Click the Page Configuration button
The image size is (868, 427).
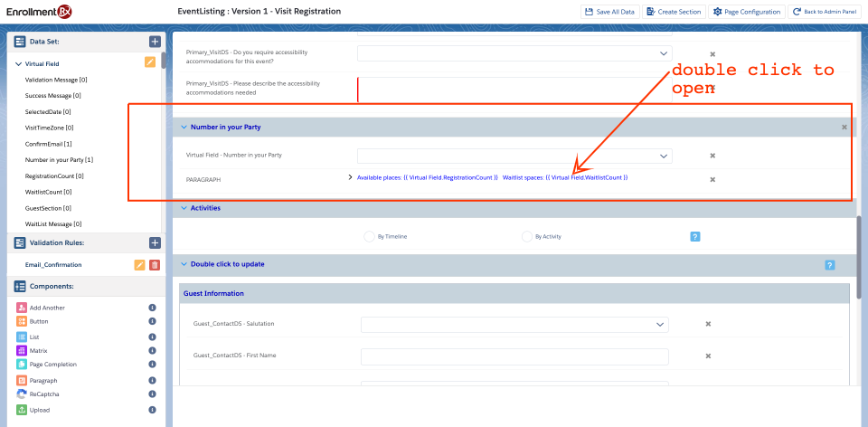coord(747,12)
